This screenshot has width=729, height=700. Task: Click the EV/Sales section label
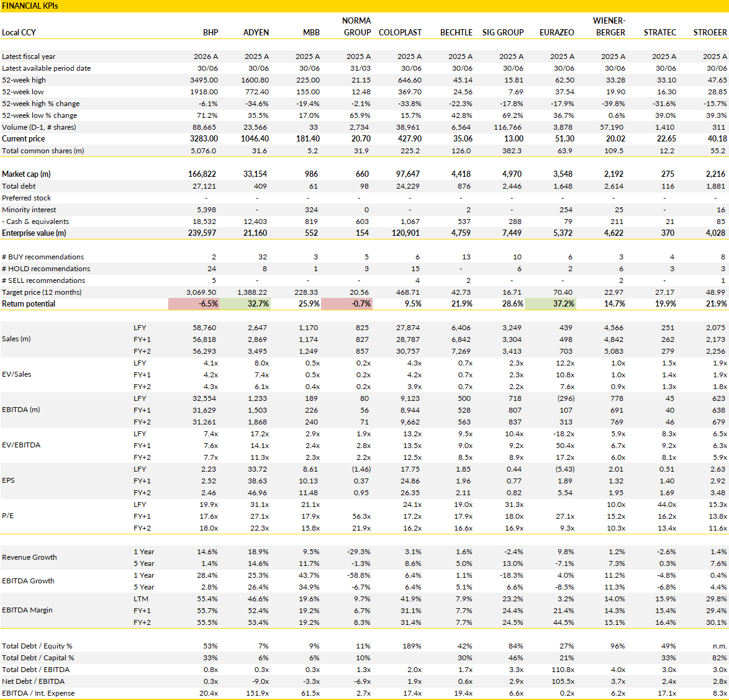click(x=16, y=374)
